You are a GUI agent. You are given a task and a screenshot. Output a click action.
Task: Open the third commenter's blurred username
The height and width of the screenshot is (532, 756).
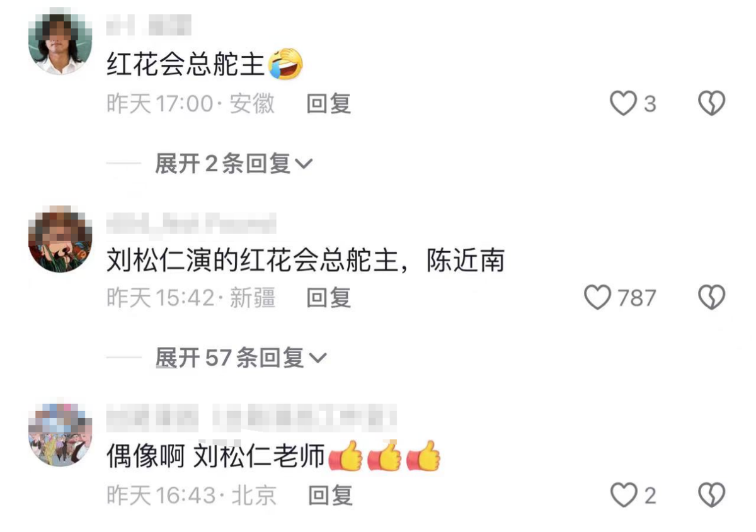[x=251, y=418]
